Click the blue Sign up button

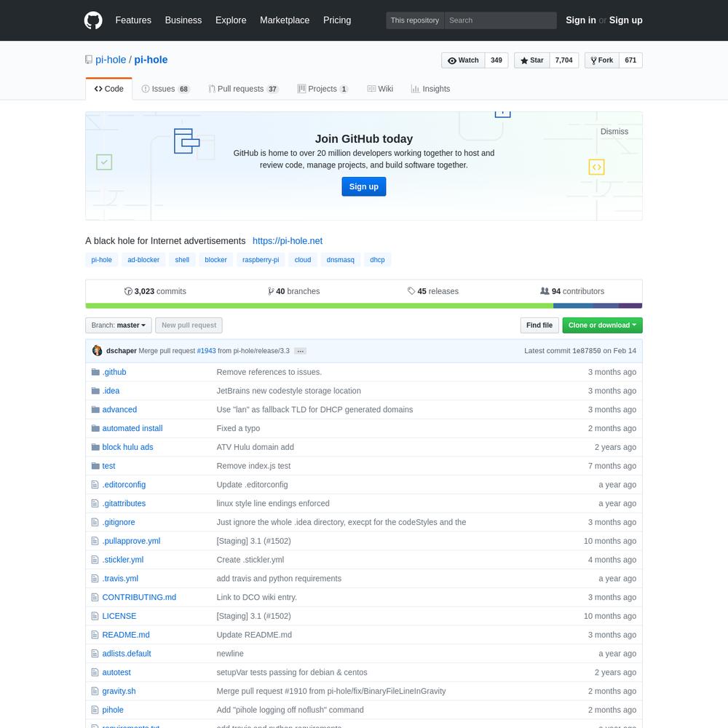[363, 186]
